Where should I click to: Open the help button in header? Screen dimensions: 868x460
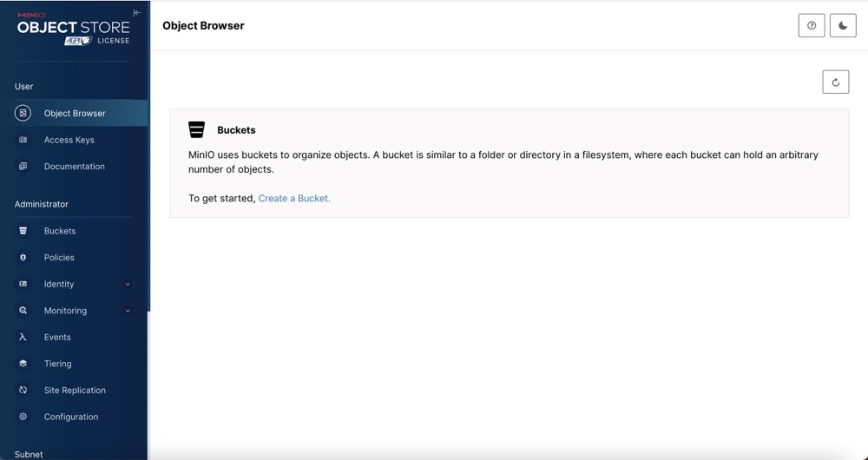(812, 26)
